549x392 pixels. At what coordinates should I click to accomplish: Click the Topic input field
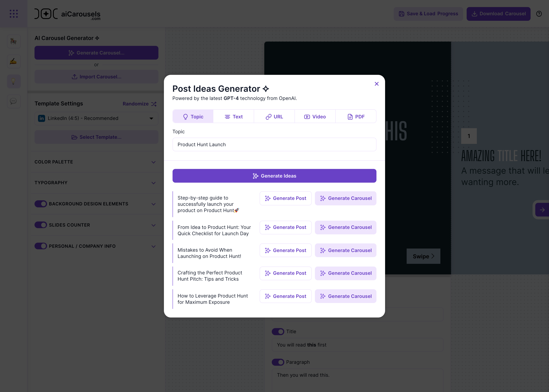(274, 144)
